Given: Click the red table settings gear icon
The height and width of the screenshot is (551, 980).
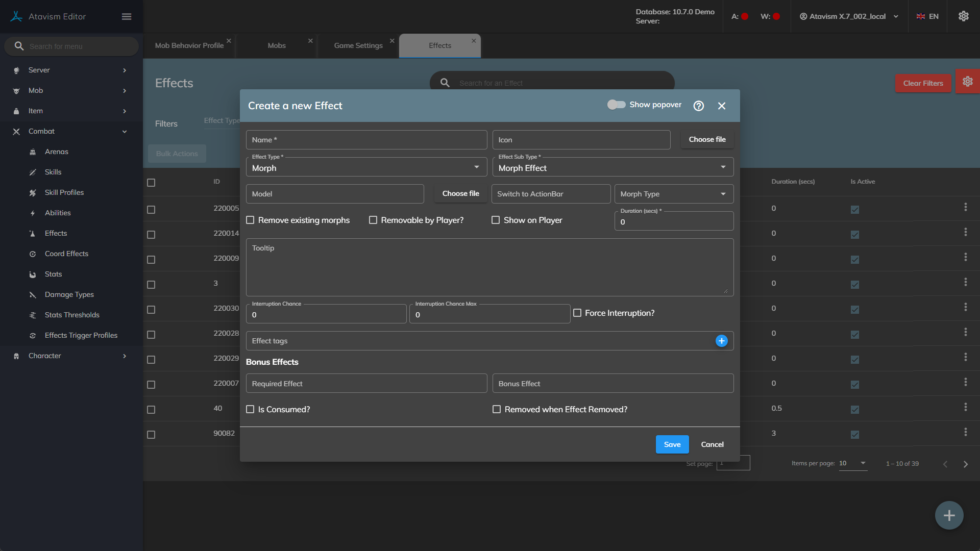Looking at the screenshot, I should pyautogui.click(x=967, y=82).
